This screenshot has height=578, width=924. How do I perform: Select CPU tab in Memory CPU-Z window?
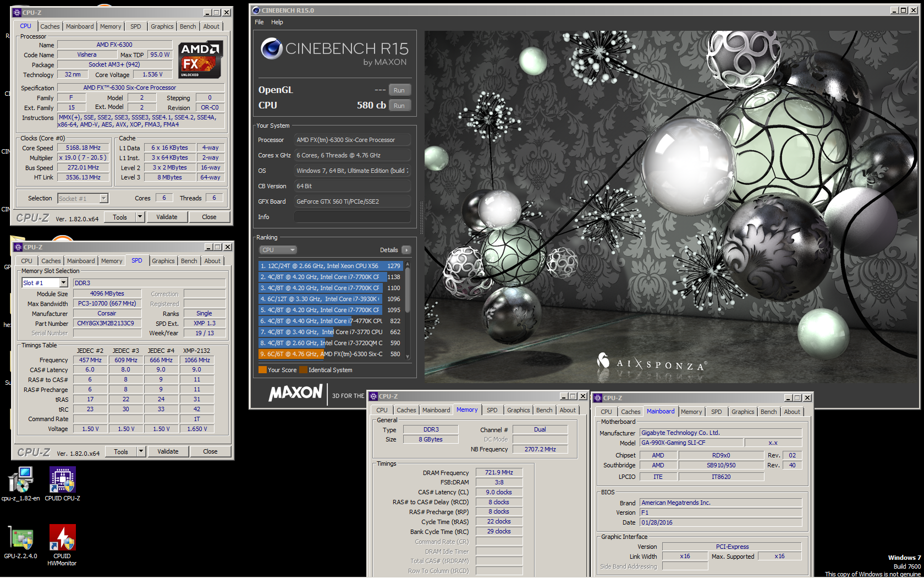point(382,410)
